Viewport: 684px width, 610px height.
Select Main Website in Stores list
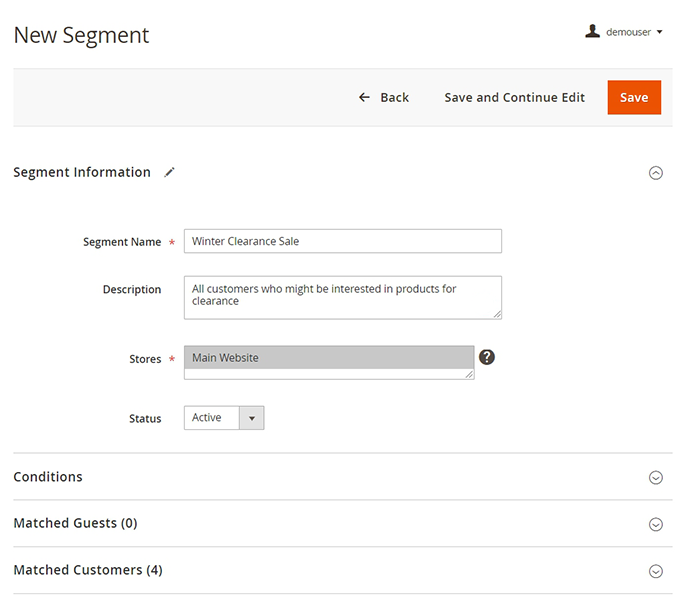(x=328, y=358)
